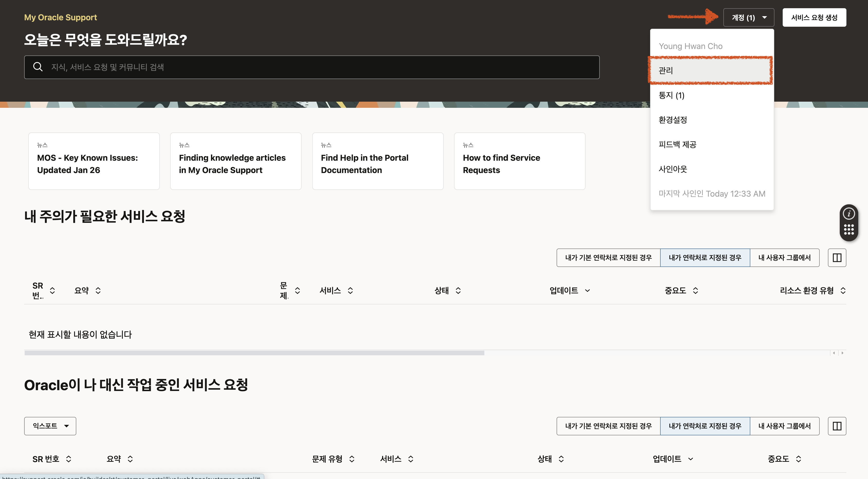Expand 업데이트 sort chevron in first table
The width and height of the screenshot is (868, 479).
(x=587, y=291)
